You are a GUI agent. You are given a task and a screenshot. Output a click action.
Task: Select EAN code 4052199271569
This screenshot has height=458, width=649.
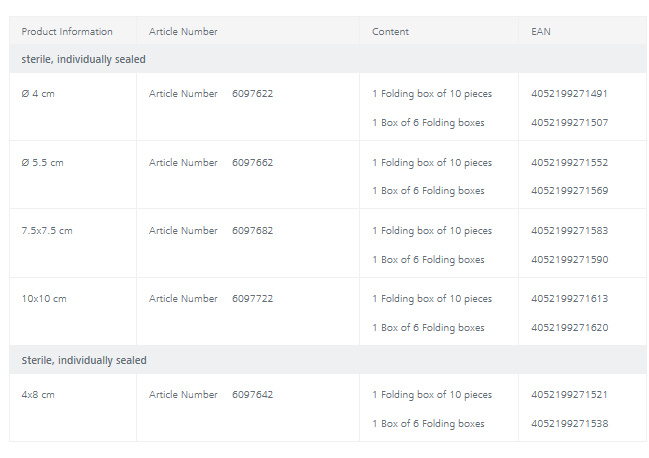tap(569, 191)
